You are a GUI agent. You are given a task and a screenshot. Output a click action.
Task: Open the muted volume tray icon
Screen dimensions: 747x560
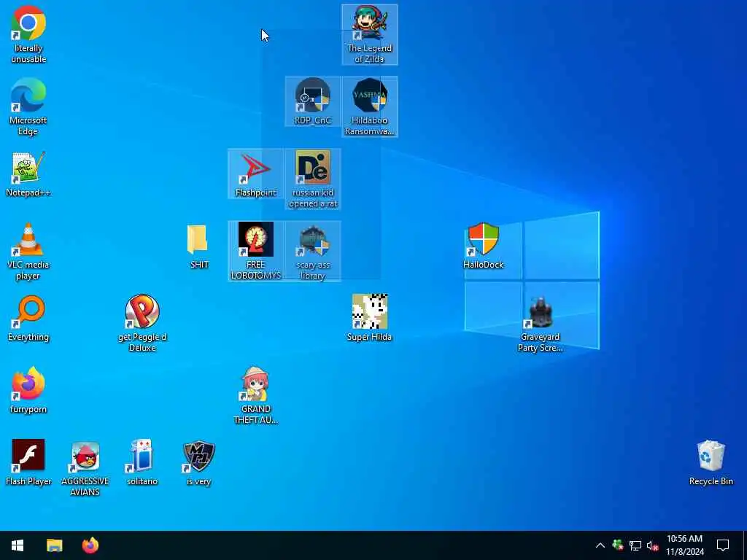(x=652, y=545)
